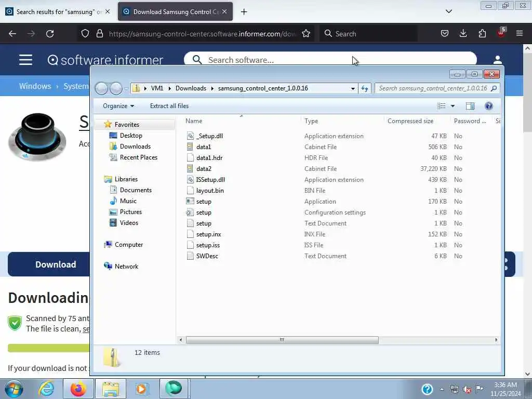This screenshot has height=399, width=532.
Task: Open the Firefox downloads arrow icon
Action: point(463,33)
